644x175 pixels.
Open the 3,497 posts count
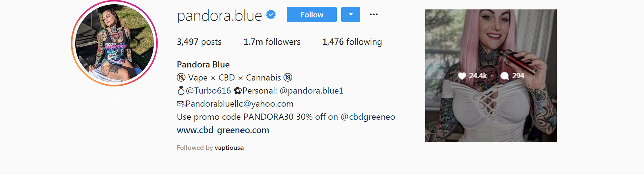199,42
